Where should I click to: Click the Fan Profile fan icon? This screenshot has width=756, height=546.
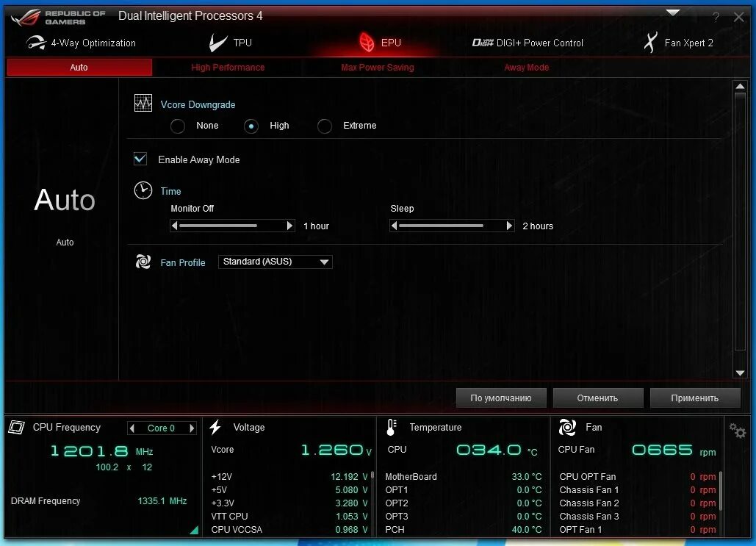pos(143,262)
